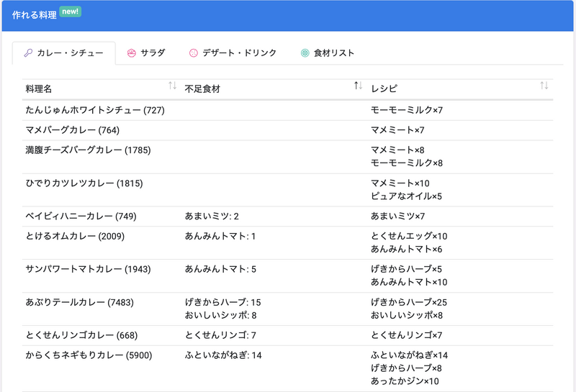
Task: Click からくちネギもりカレー (5900) dish name
Action: pos(89,355)
